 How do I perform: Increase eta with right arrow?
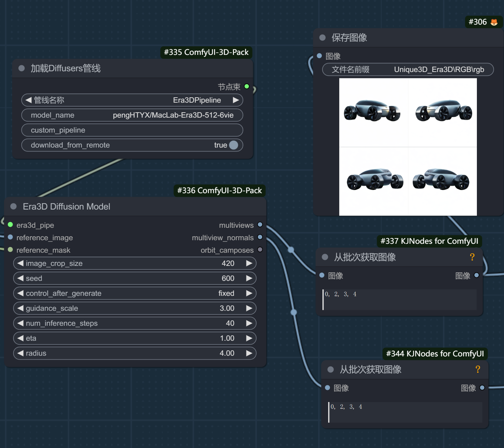249,338
